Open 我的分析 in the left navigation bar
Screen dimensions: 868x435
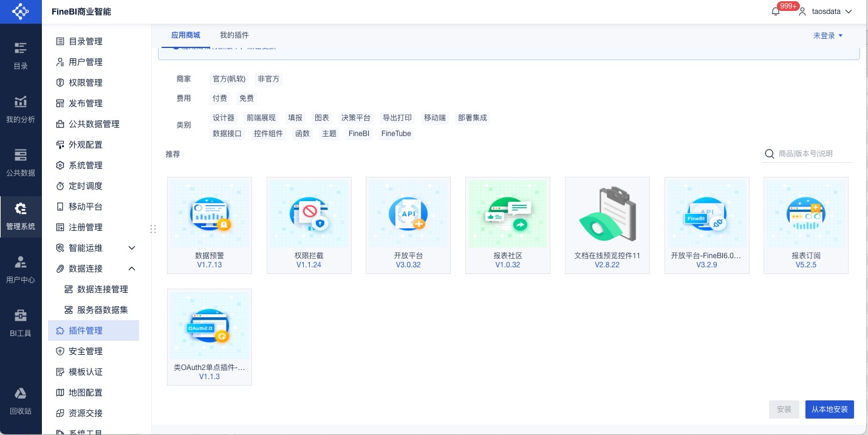[x=21, y=109]
